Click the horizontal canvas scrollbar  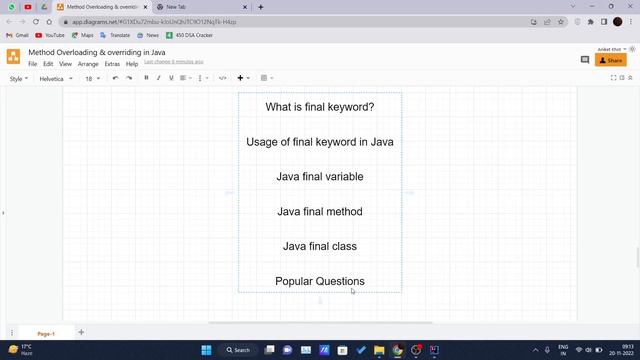(320, 322)
